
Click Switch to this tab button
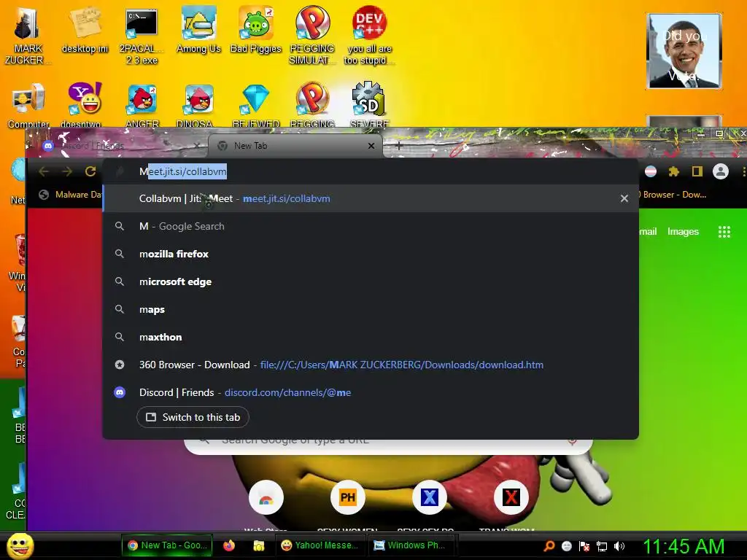click(x=193, y=417)
